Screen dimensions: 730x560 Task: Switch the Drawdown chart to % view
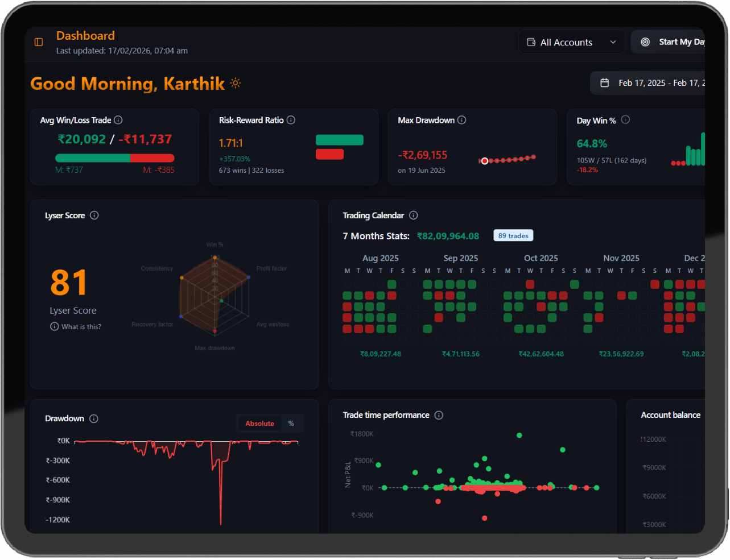click(x=291, y=423)
